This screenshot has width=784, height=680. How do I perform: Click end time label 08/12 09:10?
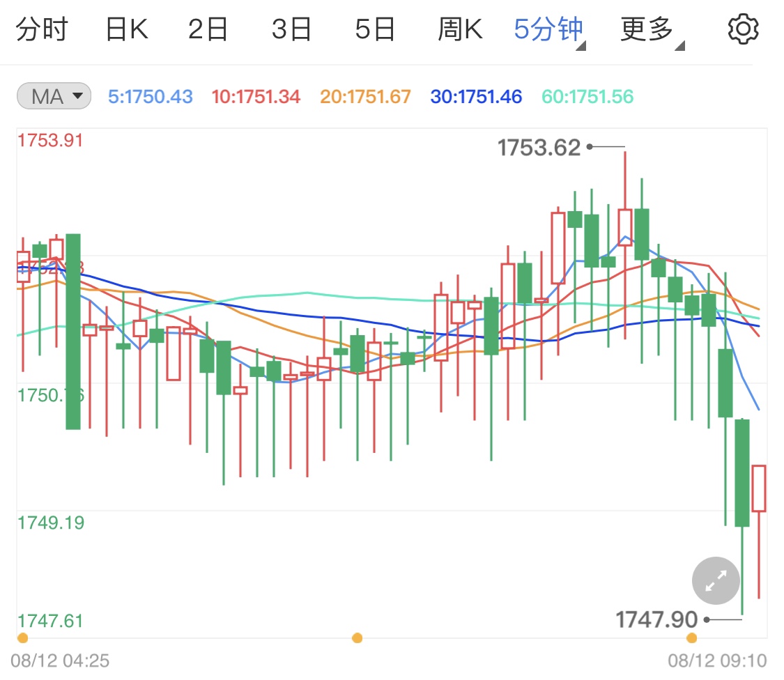coord(718,661)
